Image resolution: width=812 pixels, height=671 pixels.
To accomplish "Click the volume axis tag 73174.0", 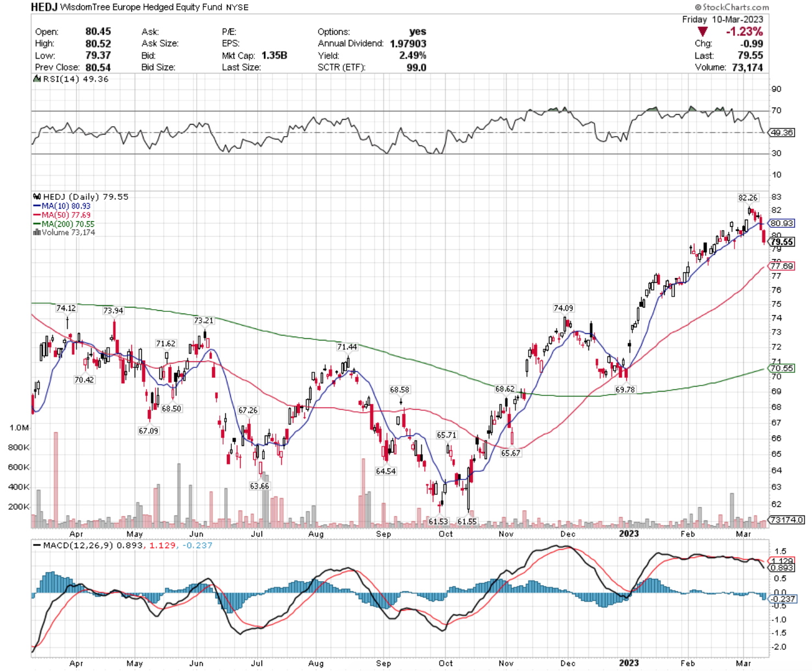I will (787, 519).
